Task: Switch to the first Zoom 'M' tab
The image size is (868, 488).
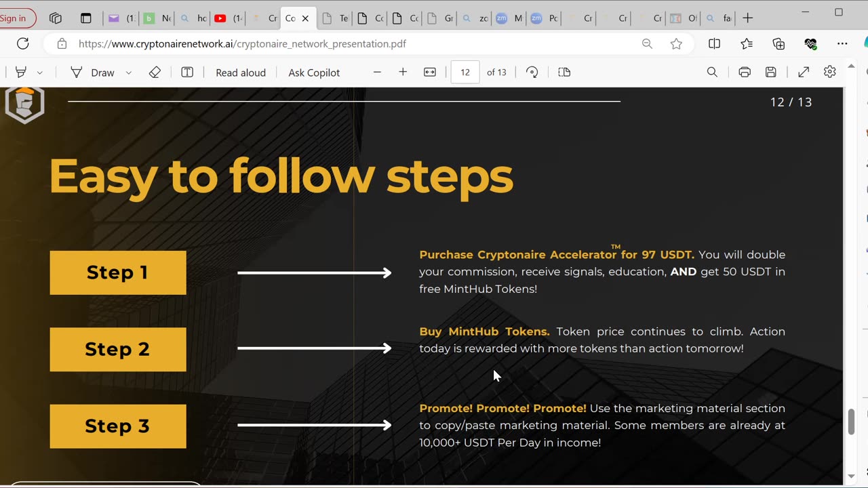Action: pyautogui.click(x=510, y=18)
